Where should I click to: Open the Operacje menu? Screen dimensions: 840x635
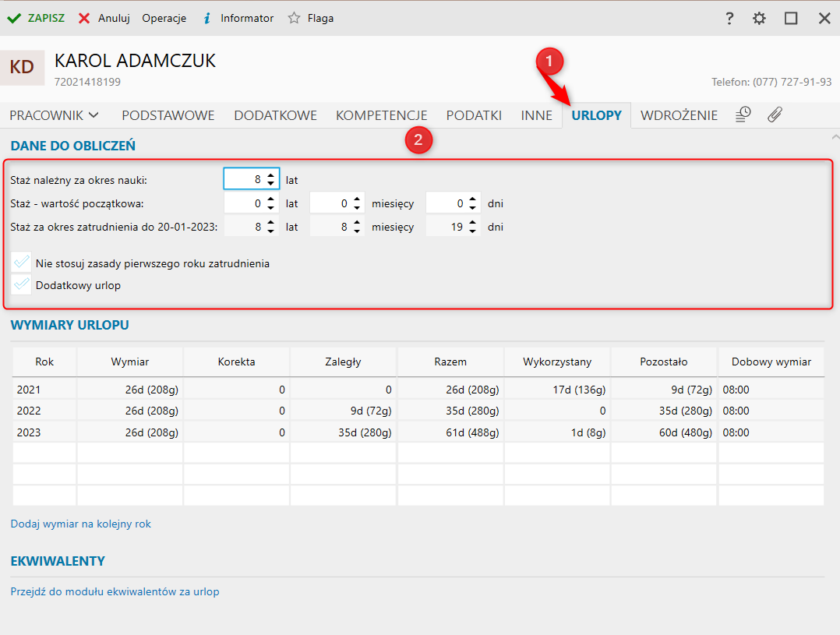tap(164, 18)
